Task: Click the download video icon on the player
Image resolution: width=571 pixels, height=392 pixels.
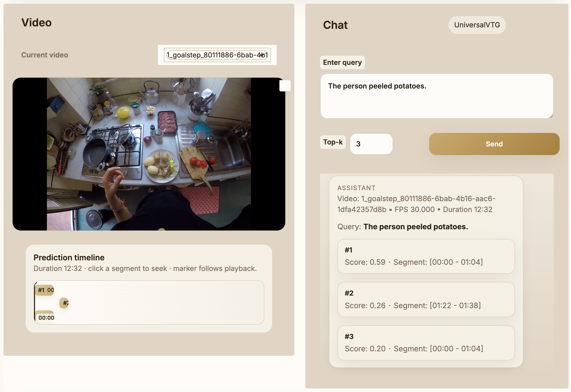Action: tap(285, 86)
